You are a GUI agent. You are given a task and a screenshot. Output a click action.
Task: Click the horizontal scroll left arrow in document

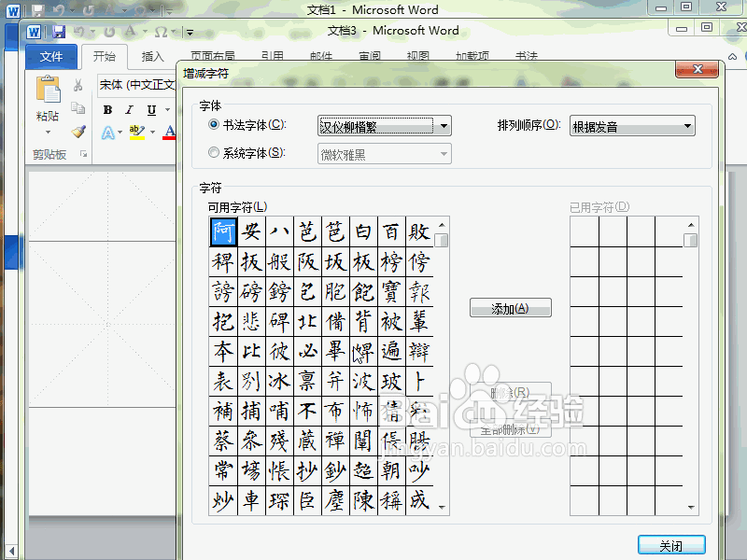pyautogui.click(x=12, y=551)
